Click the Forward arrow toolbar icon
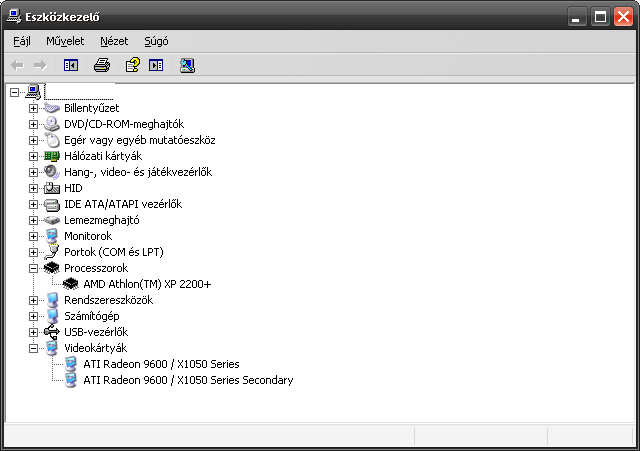 [x=40, y=65]
